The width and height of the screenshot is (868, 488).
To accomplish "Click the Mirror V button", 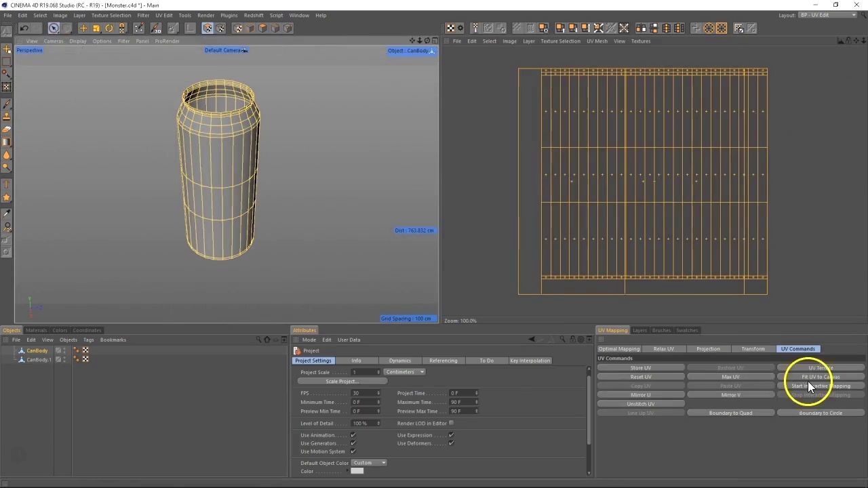I will [730, 394].
